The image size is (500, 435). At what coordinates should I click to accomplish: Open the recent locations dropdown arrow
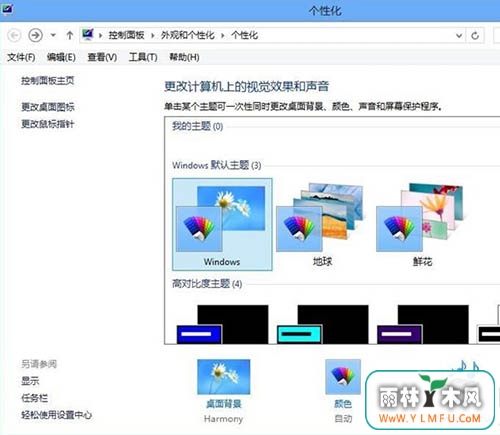53,35
